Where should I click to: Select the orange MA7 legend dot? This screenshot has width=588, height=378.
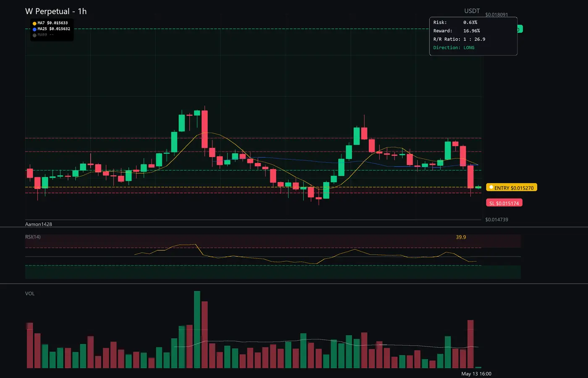coord(34,24)
